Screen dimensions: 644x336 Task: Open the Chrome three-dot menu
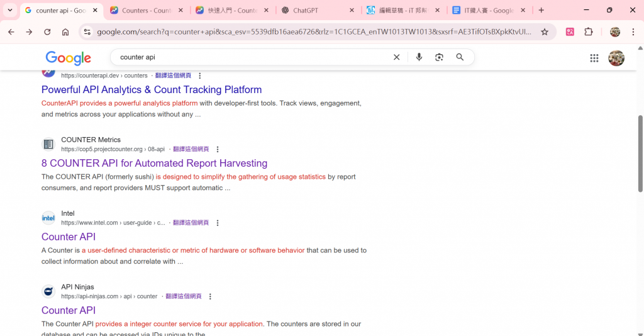(x=633, y=32)
